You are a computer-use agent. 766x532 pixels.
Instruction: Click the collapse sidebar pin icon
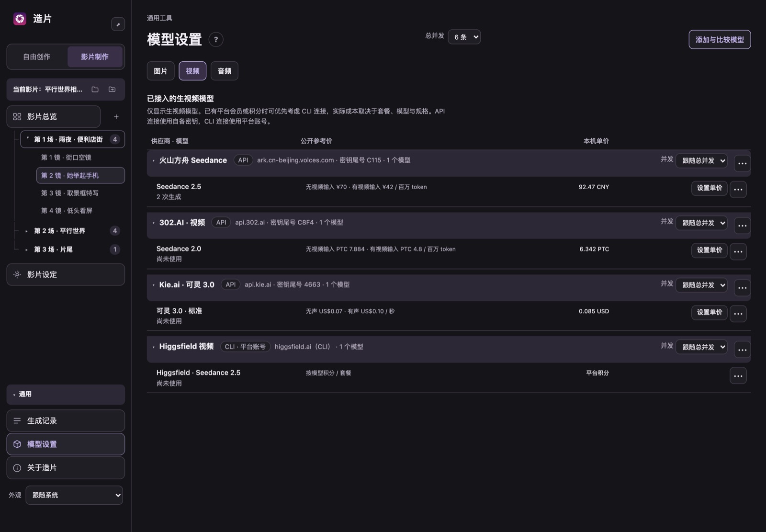coord(118,24)
